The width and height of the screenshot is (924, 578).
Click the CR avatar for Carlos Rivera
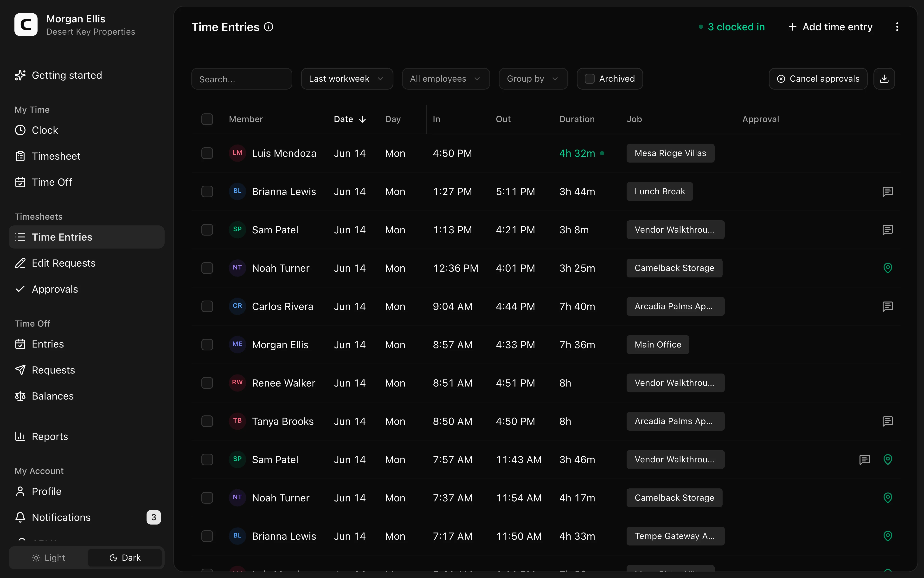tap(237, 306)
